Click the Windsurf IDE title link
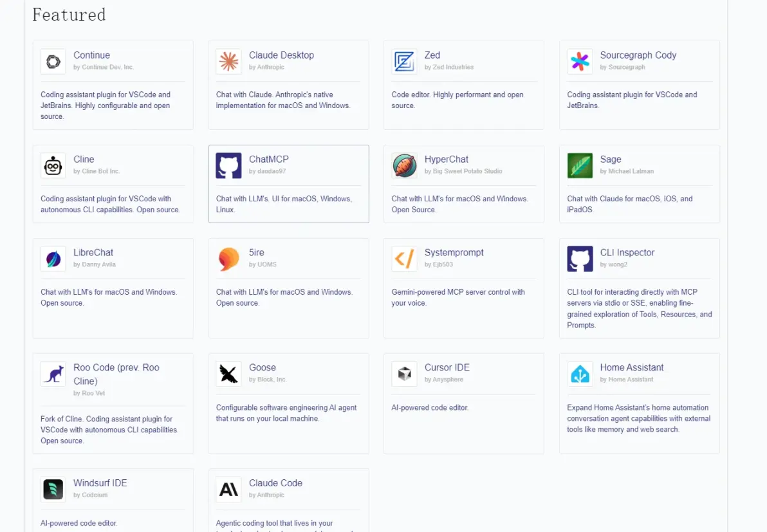Viewport: 767px width, 532px height. [x=100, y=483]
